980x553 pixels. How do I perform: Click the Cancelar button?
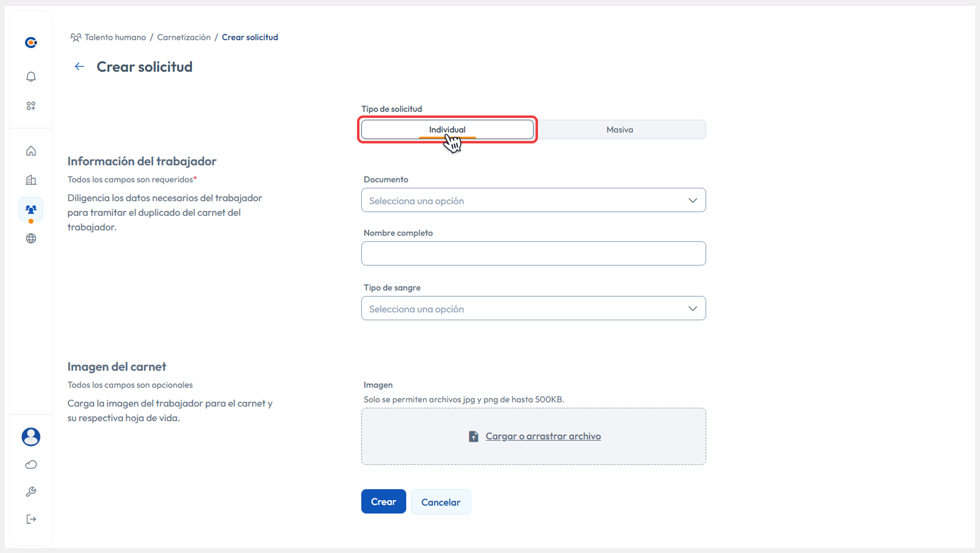click(440, 502)
